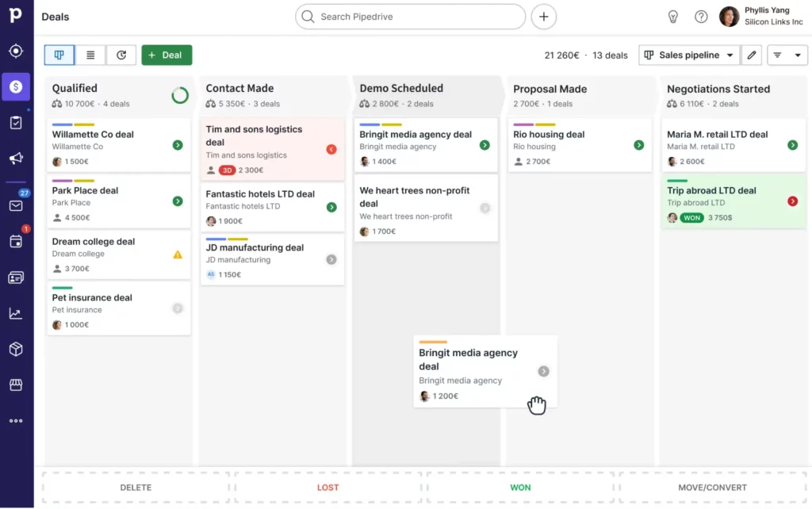Switch to pipeline kanban view
This screenshot has height=509, width=812.
pos(59,55)
